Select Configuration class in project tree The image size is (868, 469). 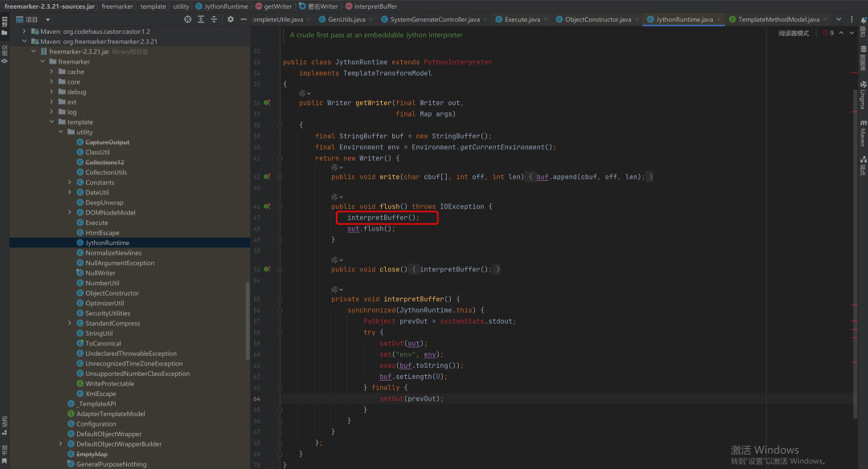pyautogui.click(x=96, y=424)
